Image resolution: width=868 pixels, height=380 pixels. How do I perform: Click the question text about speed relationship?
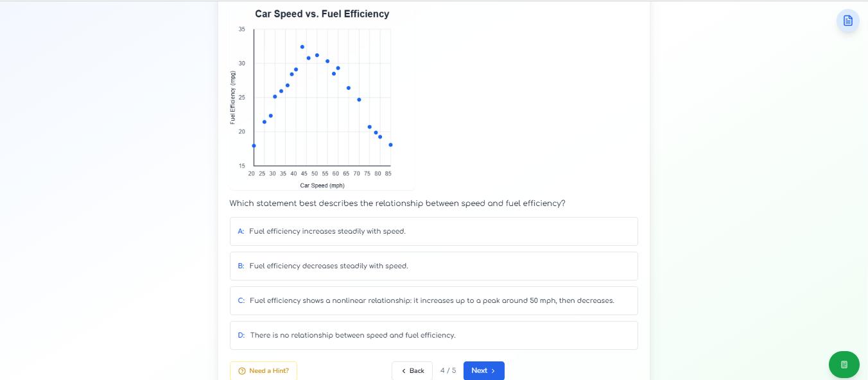click(x=397, y=203)
